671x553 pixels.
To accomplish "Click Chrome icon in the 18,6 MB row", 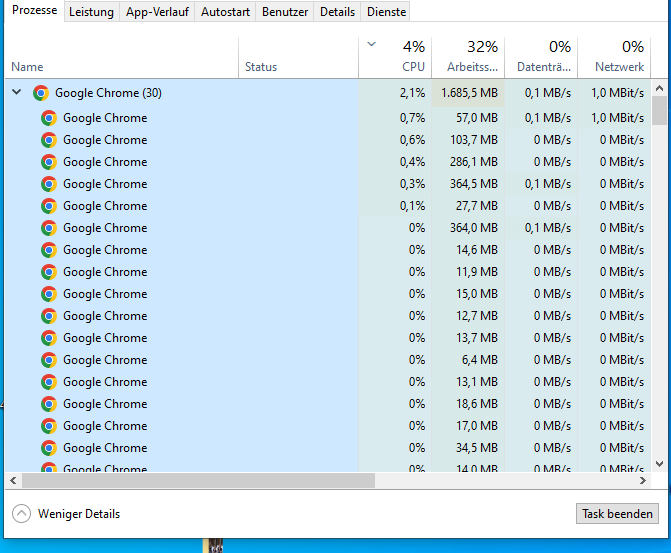I will tap(49, 404).
